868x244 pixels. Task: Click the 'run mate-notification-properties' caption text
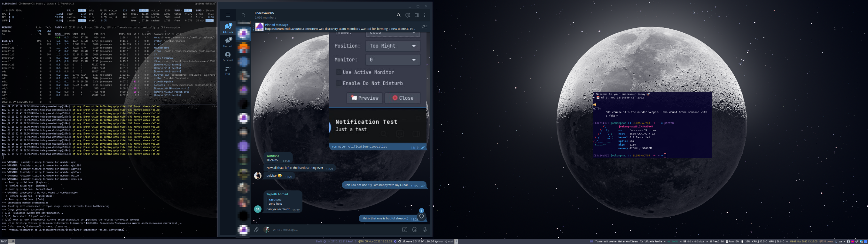[359, 147]
